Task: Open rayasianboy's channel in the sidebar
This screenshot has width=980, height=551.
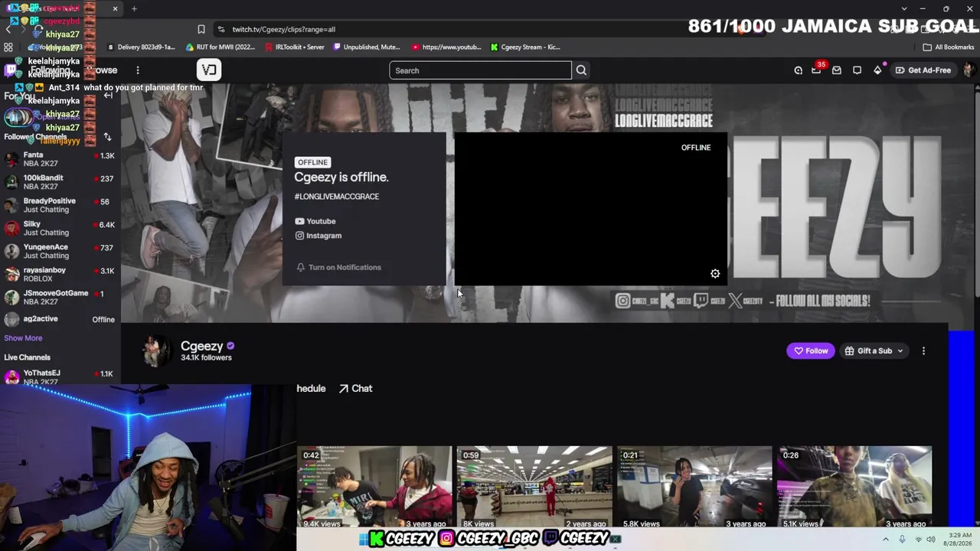Action: point(59,274)
